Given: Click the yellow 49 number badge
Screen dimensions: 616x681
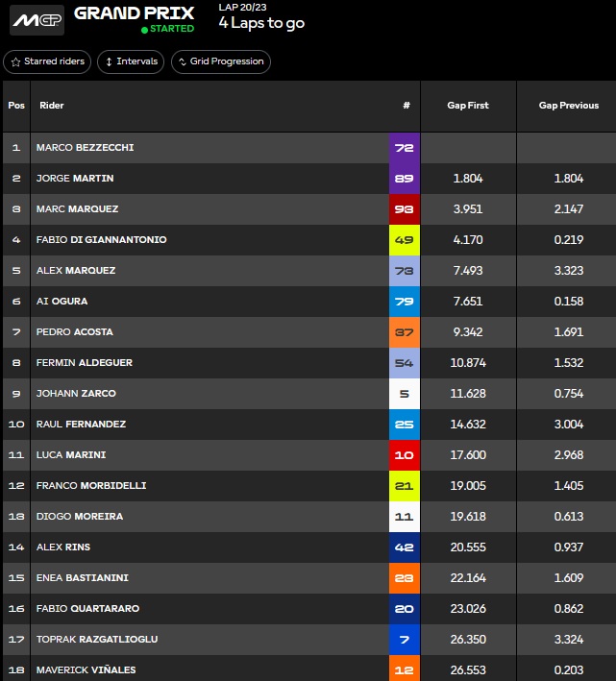Looking at the screenshot, I should click(405, 240).
